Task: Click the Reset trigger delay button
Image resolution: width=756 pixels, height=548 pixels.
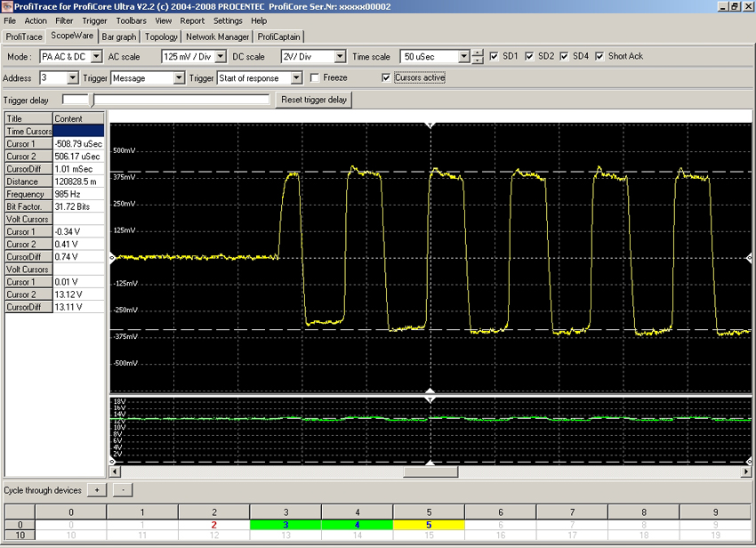Action: 314,100
